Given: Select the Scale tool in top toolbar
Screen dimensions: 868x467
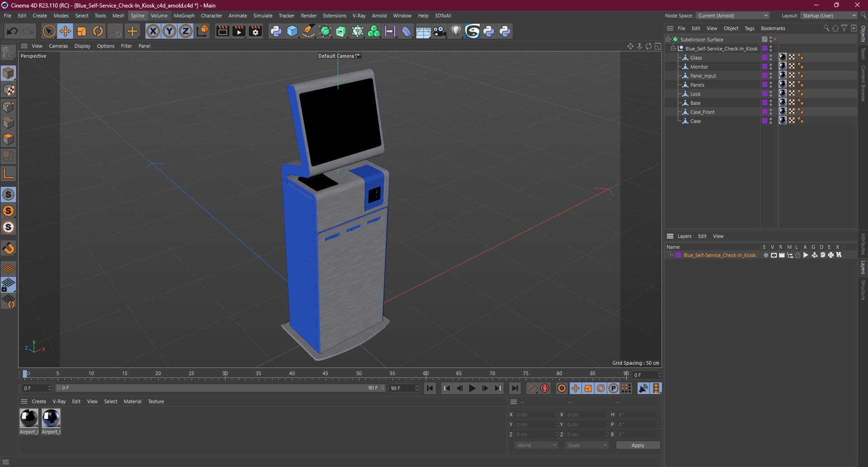Looking at the screenshot, I should tap(82, 31).
